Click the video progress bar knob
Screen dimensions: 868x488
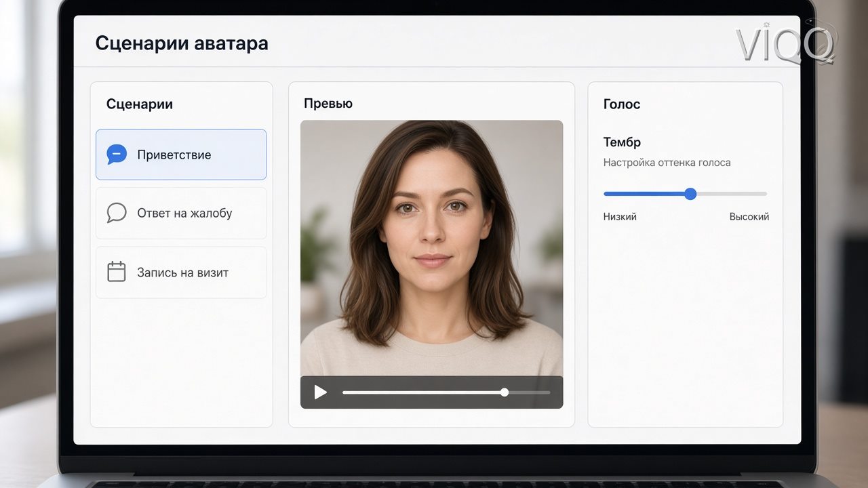tap(505, 392)
